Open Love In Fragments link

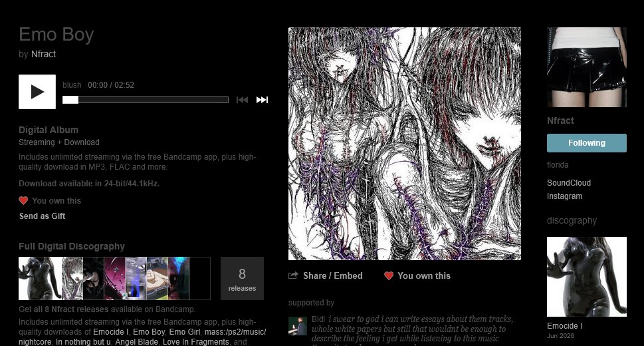coord(196,341)
